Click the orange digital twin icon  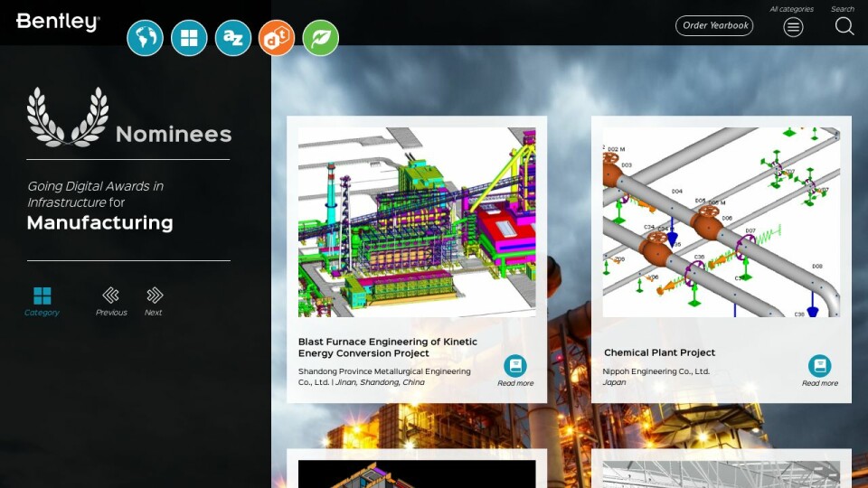[277, 38]
